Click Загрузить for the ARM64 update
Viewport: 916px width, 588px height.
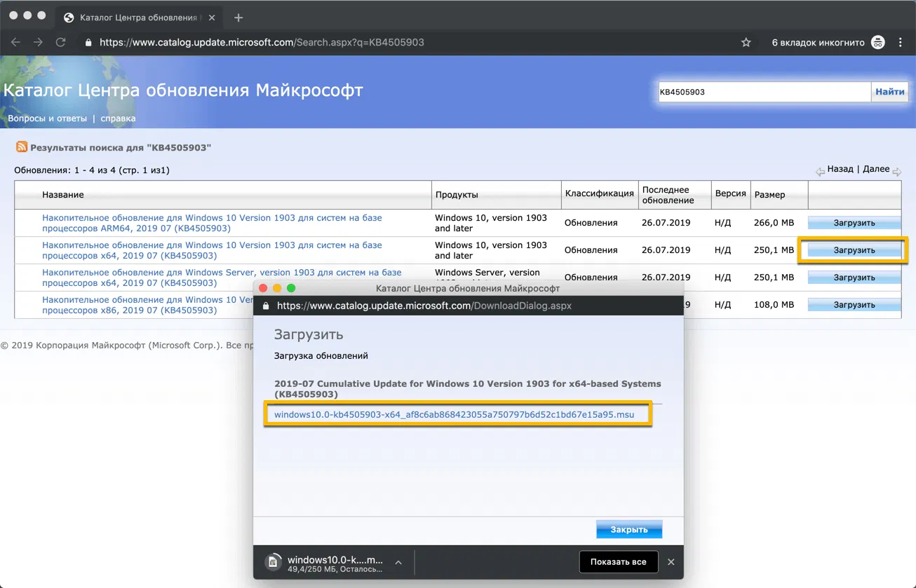click(854, 223)
